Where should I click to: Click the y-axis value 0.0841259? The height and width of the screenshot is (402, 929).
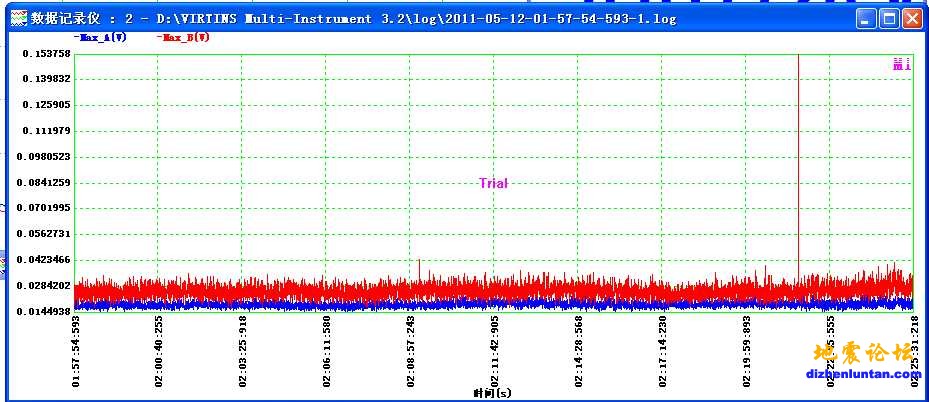[x=44, y=182]
